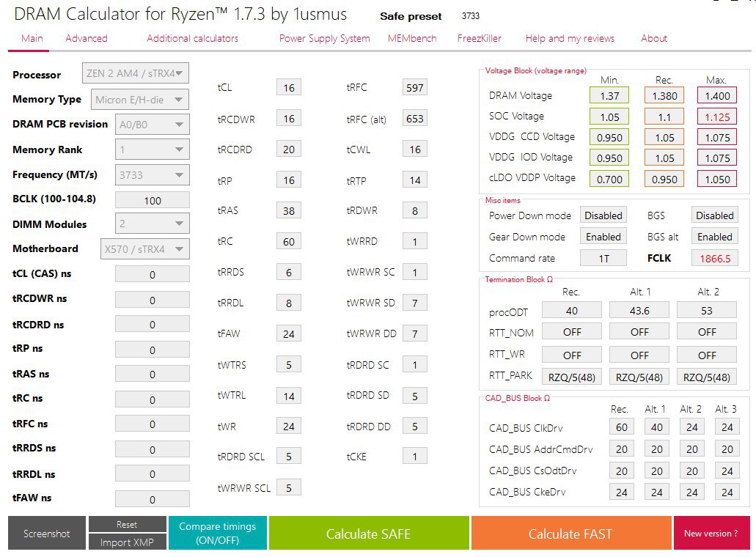
Task: Switch to the Main tab
Action: coord(32,39)
